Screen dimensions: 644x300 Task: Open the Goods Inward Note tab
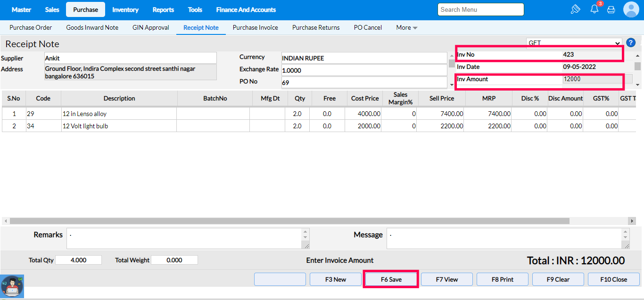point(92,28)
